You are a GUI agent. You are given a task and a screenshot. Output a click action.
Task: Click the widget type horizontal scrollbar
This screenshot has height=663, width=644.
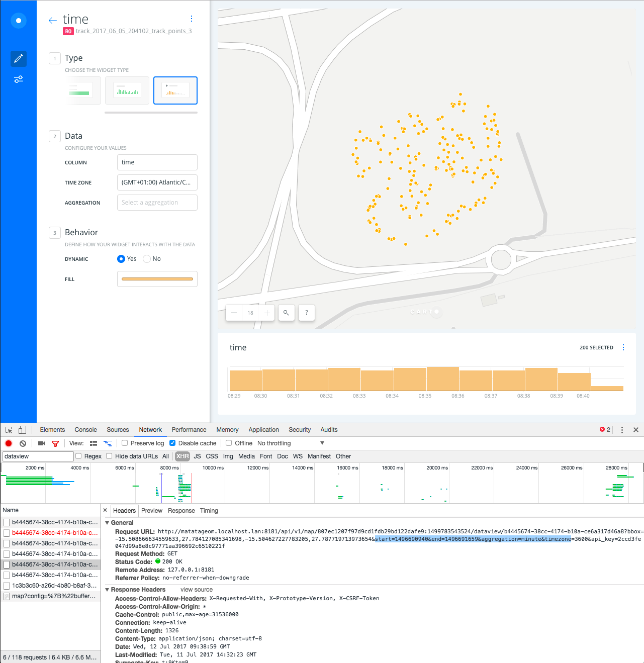click(x=151, y=113)
